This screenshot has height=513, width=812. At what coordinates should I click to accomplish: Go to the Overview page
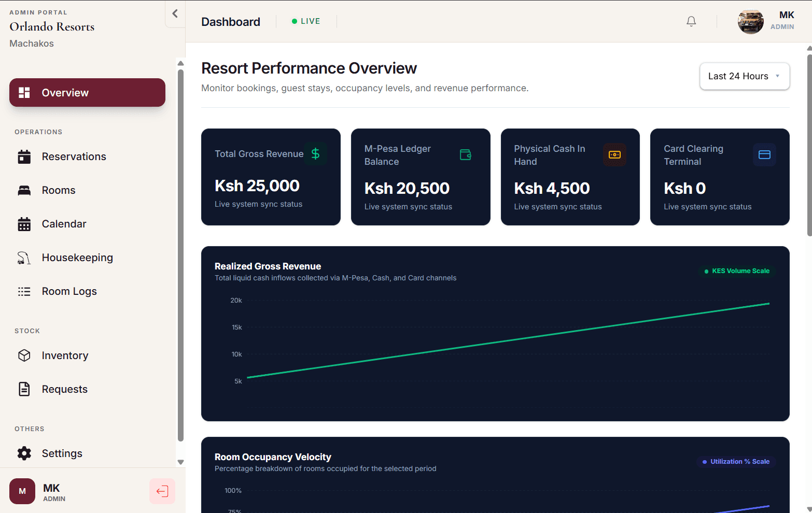pos(87,93)
